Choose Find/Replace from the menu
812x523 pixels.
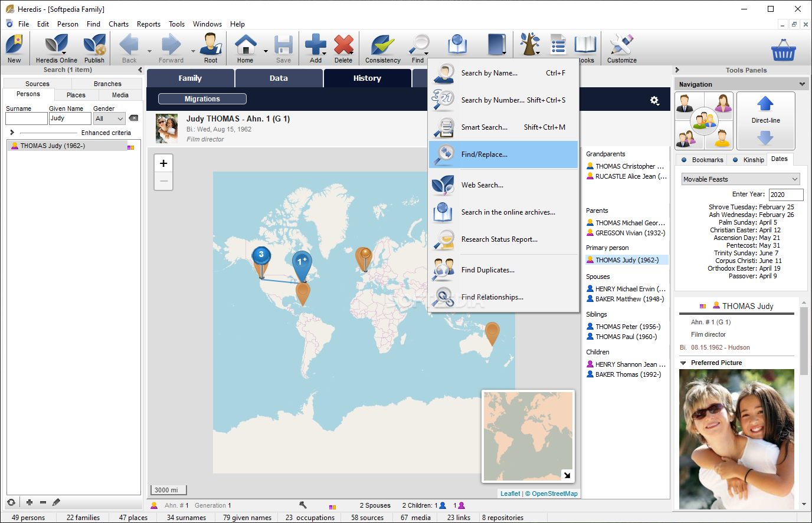pos(503,154)
